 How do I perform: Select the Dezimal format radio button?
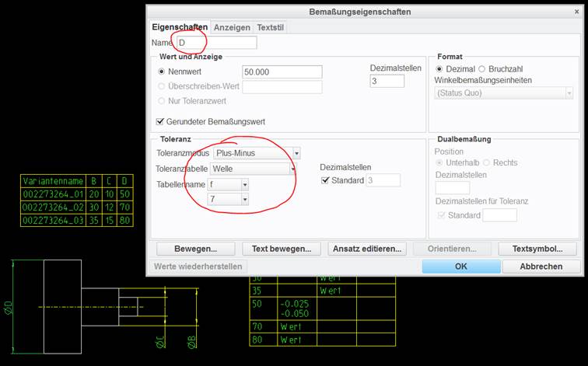[439, 69]
